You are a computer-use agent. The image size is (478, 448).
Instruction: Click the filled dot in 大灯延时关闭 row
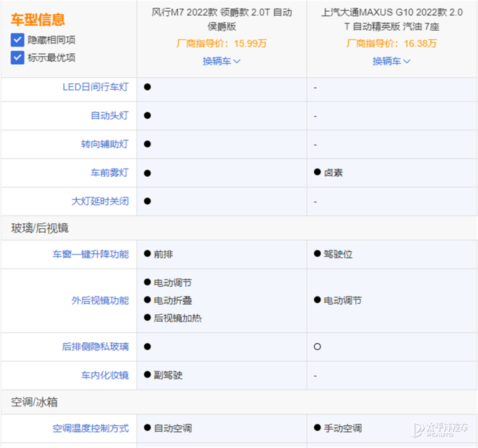[147, 201]
